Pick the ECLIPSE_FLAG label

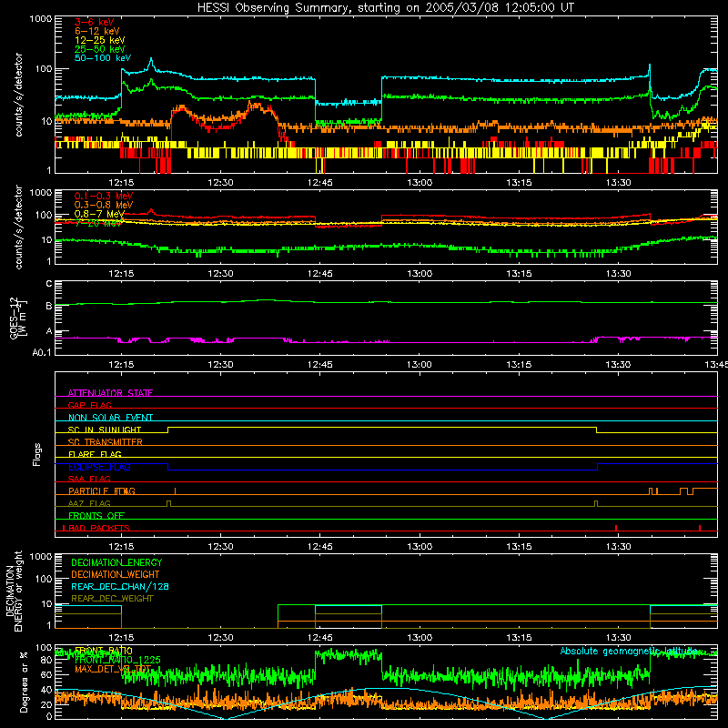pyautogui.click(x=99, y=467)
